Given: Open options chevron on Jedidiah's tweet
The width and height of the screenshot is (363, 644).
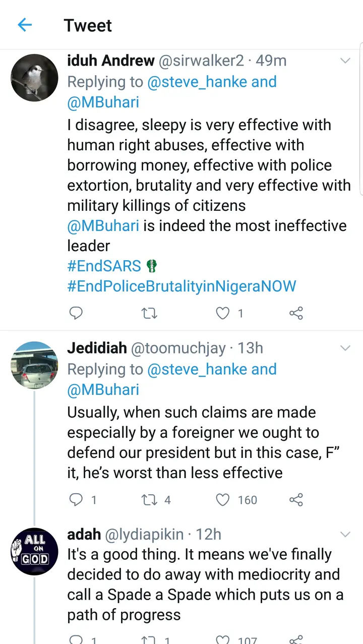Looking at the screenshot, I should tap(345, 348).
